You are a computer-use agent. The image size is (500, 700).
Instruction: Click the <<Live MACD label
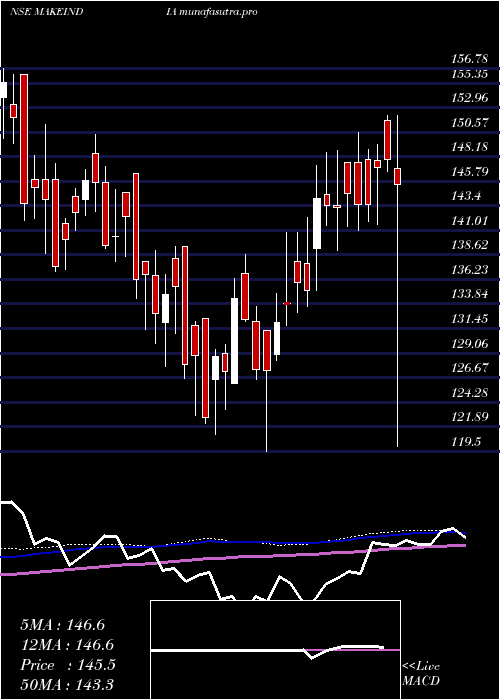pos(421,674)
